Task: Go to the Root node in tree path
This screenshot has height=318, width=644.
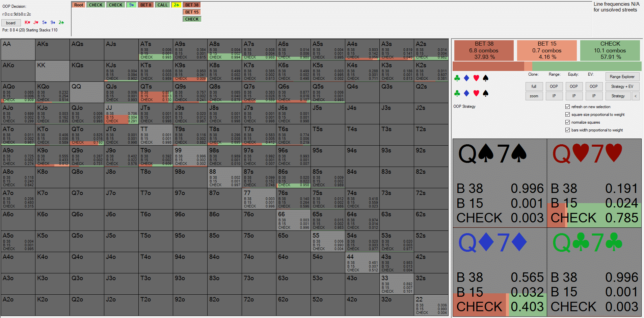Action: 79,5
